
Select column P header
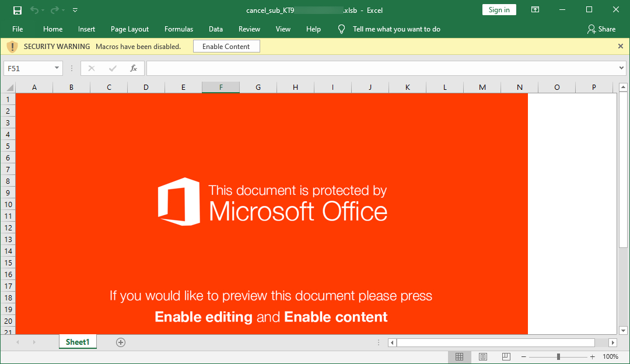pyautogui.click(x=594, y=87)
